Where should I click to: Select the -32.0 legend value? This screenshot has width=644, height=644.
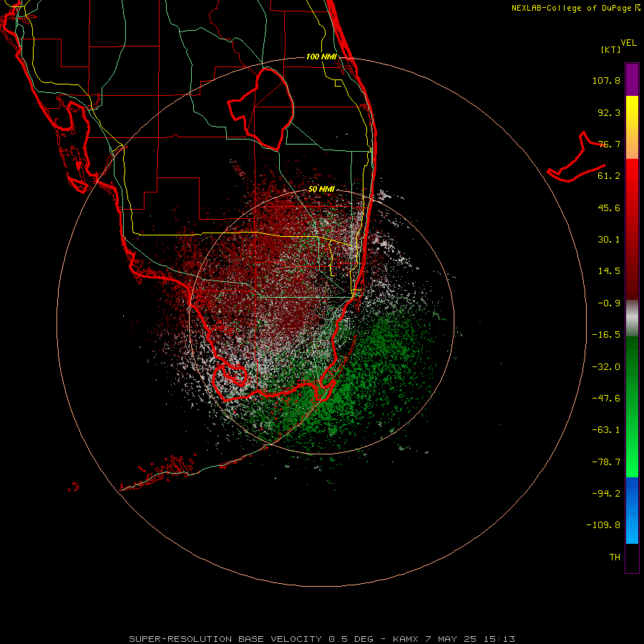pyautogui.click(x=606, y=367)
